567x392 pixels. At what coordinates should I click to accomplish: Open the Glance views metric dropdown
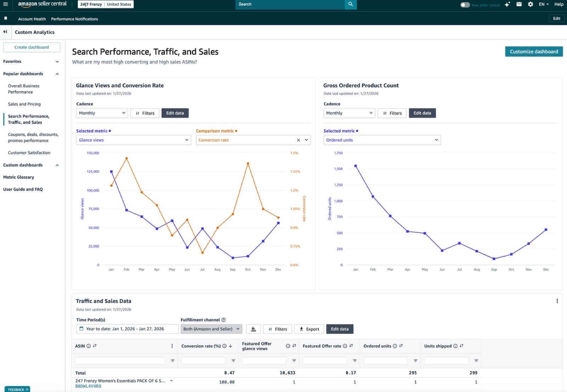[x=134, y=140]
